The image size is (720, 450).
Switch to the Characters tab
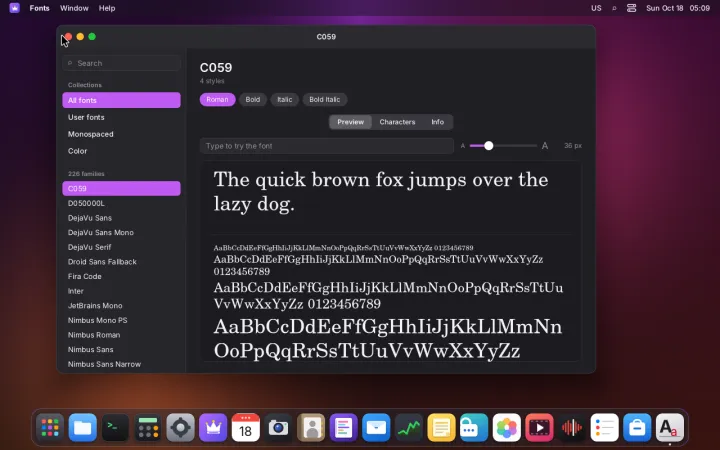click(x=397, y=122)
